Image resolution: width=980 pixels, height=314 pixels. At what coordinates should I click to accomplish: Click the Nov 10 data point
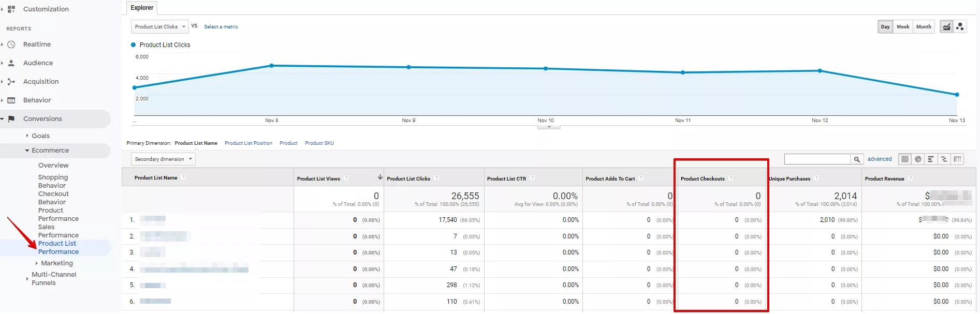[x=546, y=68]
